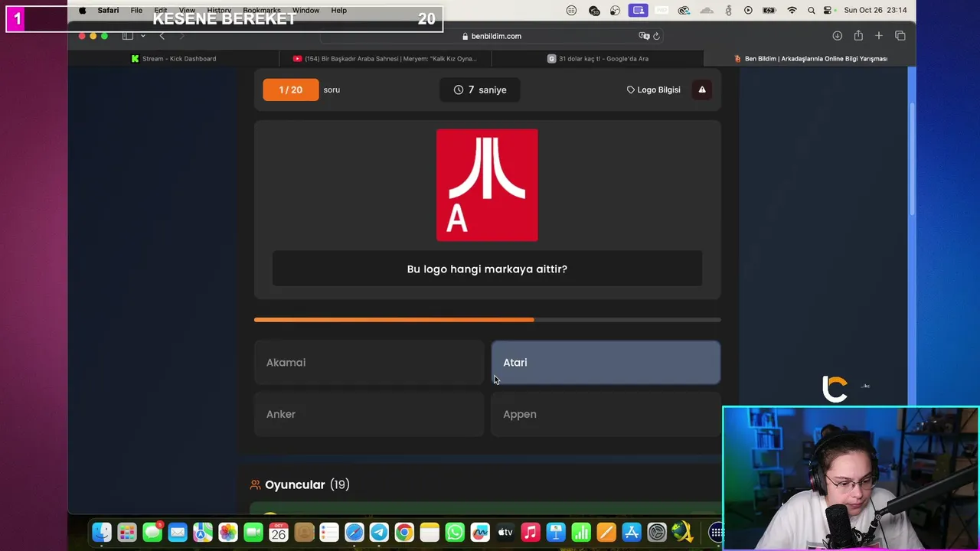980x551 pixels.
Task: Switch to the Stream - Kick Dashboard tab
Action: 174,58
